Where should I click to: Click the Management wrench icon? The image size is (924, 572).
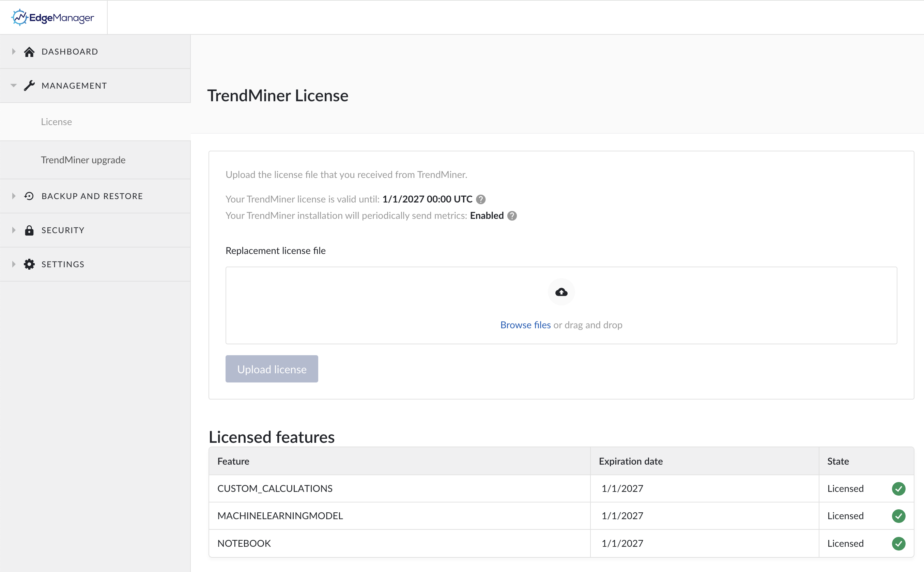pyautogui.click(x=29, y=86)
